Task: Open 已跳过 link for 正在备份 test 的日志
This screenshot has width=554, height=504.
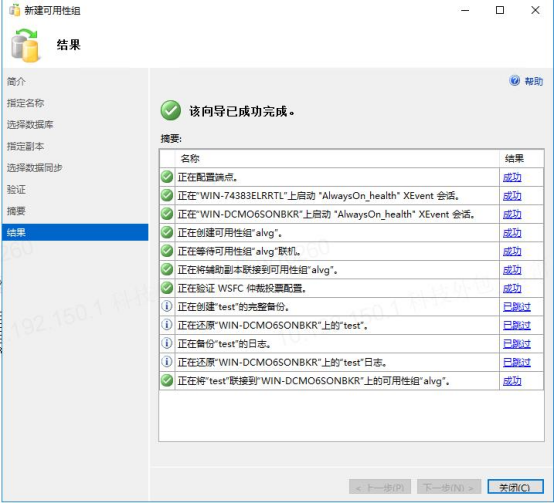Action: (x=517, y=344)
